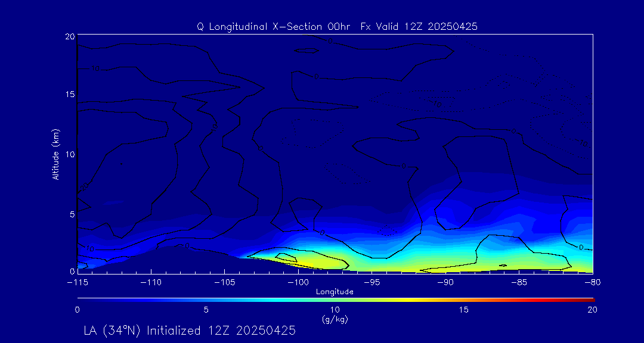Click the contour line label '20' inside plot
644x343 pixels.
pos(84,188)
